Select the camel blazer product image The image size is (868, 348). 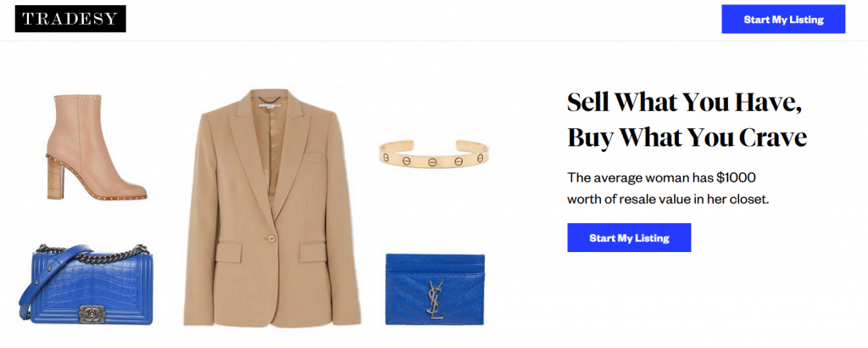point(272,208)
